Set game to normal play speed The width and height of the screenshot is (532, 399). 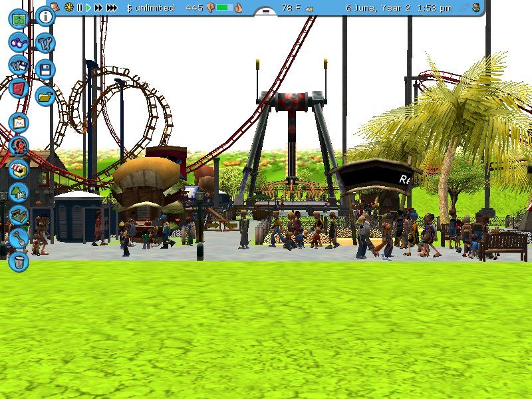point(88,8)
